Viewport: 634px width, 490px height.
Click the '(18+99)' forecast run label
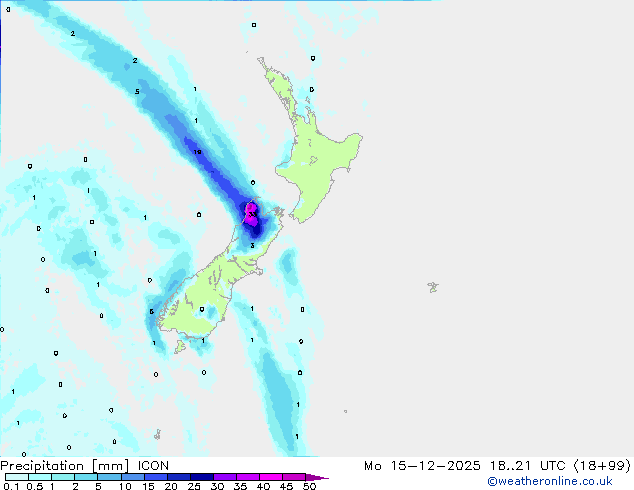tap(602, 466)
